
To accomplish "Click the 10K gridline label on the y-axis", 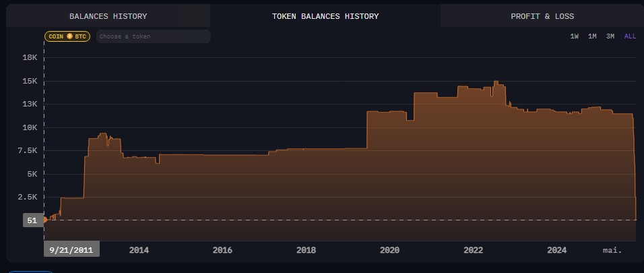I will pos(30,127).
